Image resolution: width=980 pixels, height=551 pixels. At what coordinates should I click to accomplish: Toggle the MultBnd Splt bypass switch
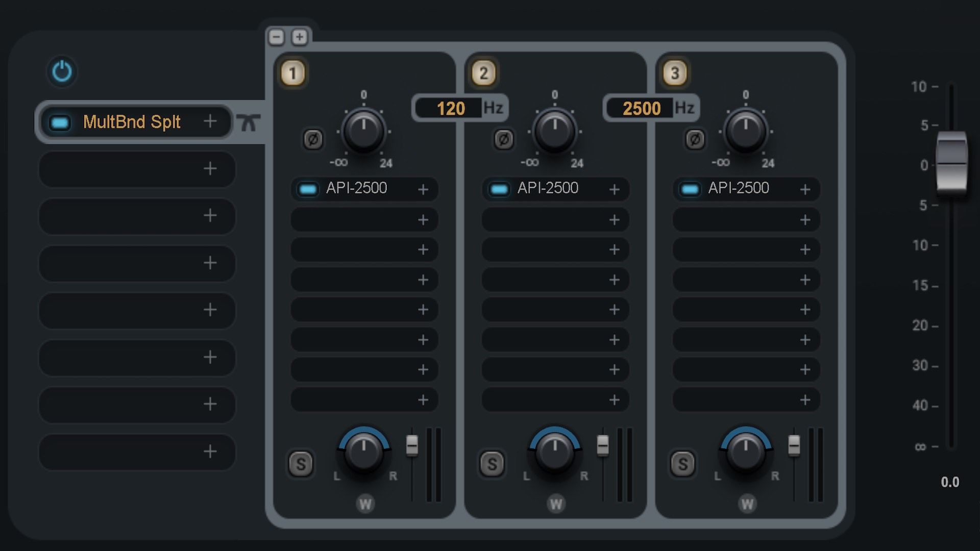(59, 121)
